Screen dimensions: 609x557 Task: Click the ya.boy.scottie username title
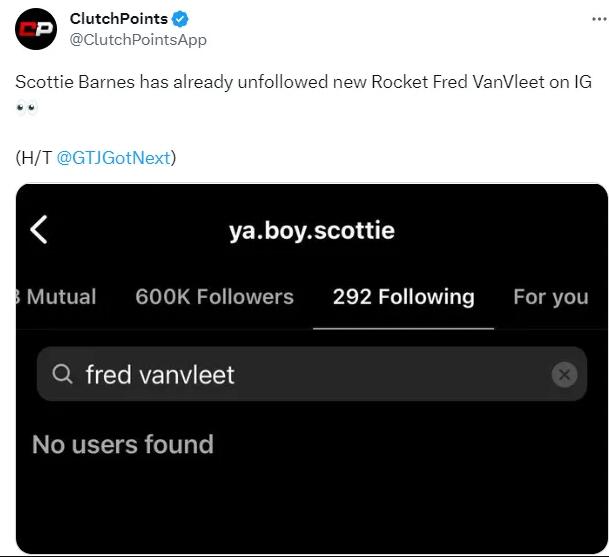pos(311,230)
